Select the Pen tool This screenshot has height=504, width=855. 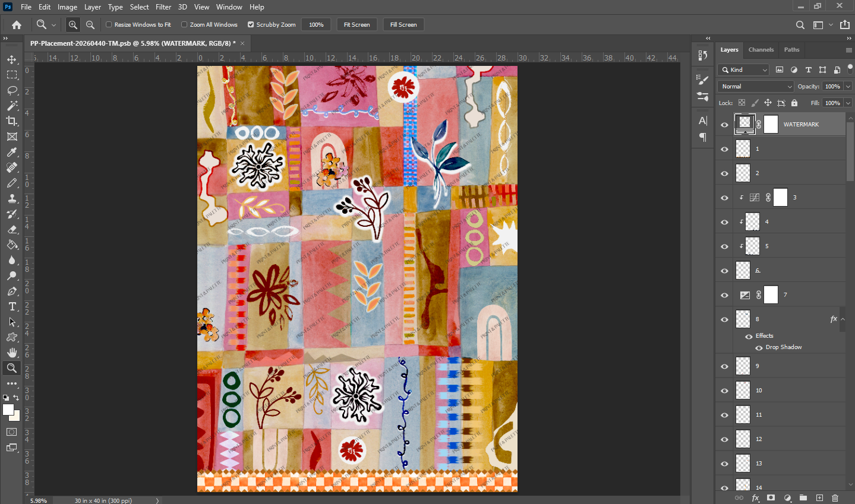click(x=12, y=291)
